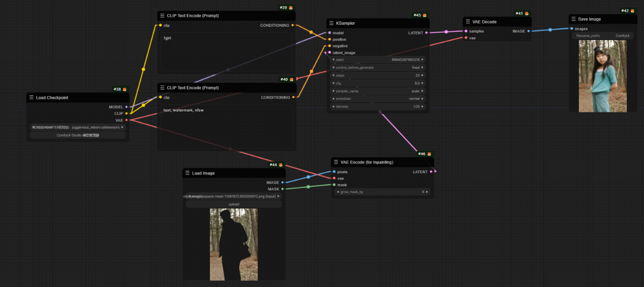Image resolution: width=644 pixels, height=287 pixels.
Task: Click the VAE Decode node hamburger icon
Action: (x=468, y=22)
